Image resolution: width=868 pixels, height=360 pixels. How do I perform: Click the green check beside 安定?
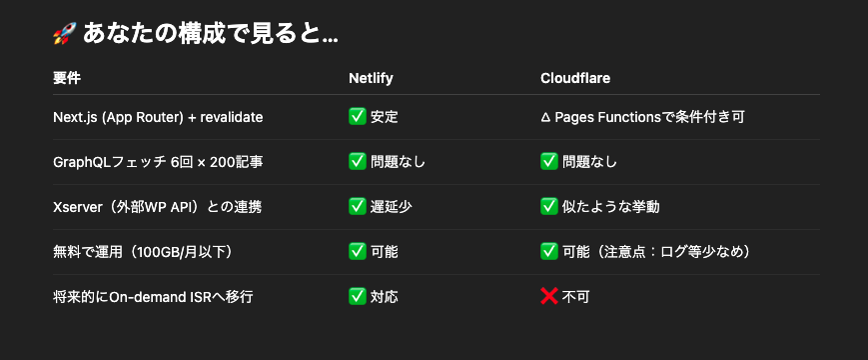pos(357,117)
